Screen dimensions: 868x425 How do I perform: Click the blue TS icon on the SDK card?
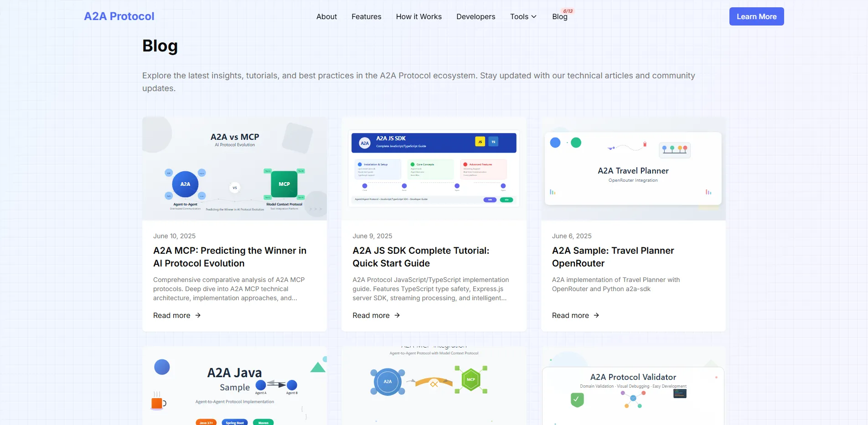[493, 142]
